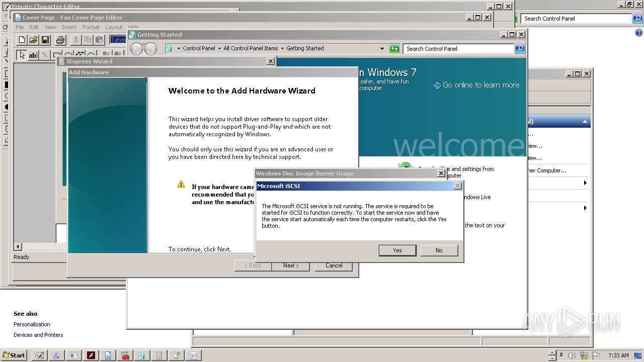The image size is (644, 362).
Task: Open Devices and Printers link under See also
Action: [x=38, y=335]
